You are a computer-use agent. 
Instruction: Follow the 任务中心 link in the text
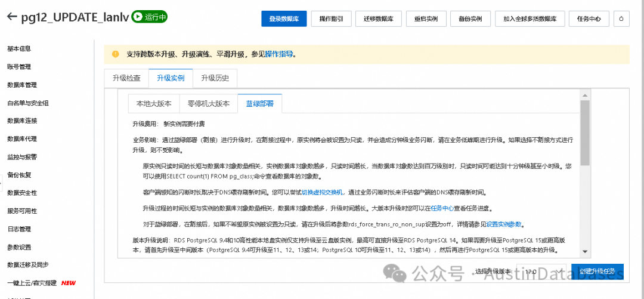pos(442,208)
